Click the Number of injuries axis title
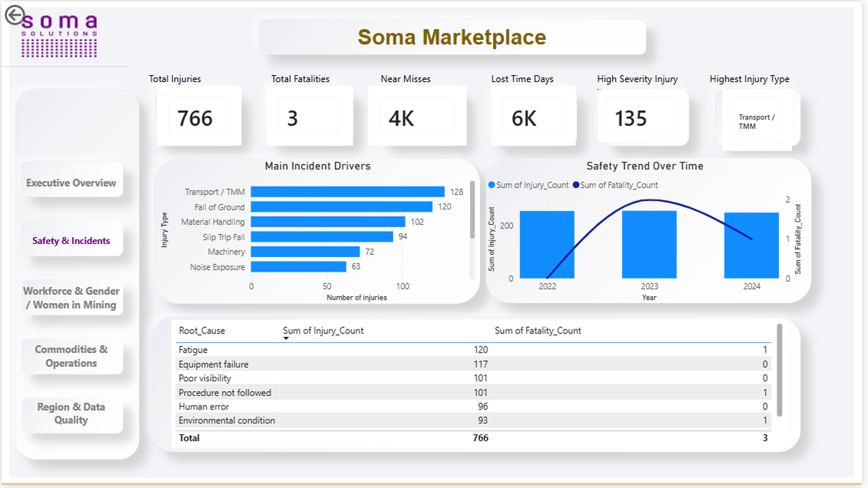 [x=357, y=298]
